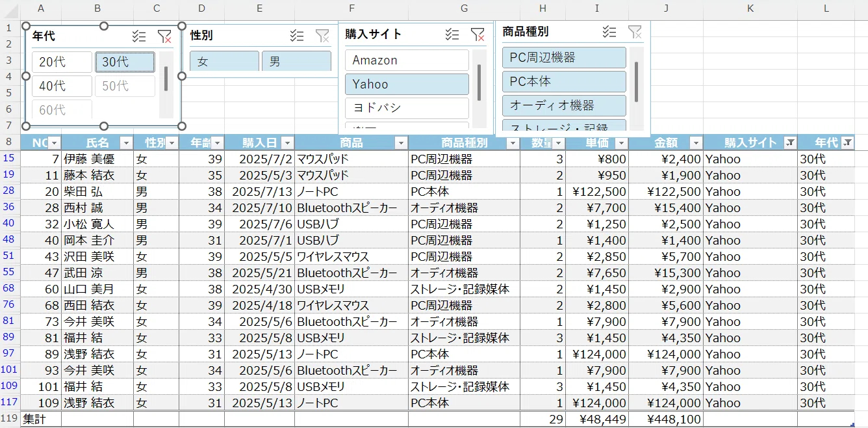Select column A header
This screenshot has height=428, width=868.
(41, 8)
